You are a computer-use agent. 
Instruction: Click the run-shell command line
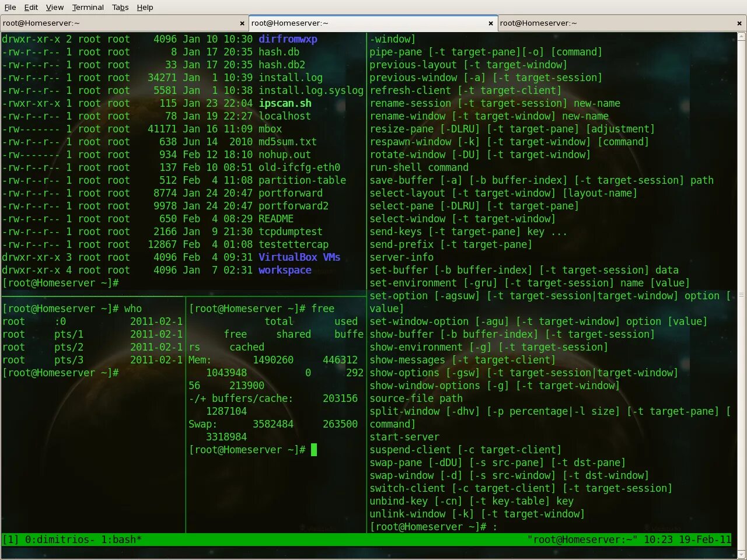pyautogui.click(x=419, y=167)
